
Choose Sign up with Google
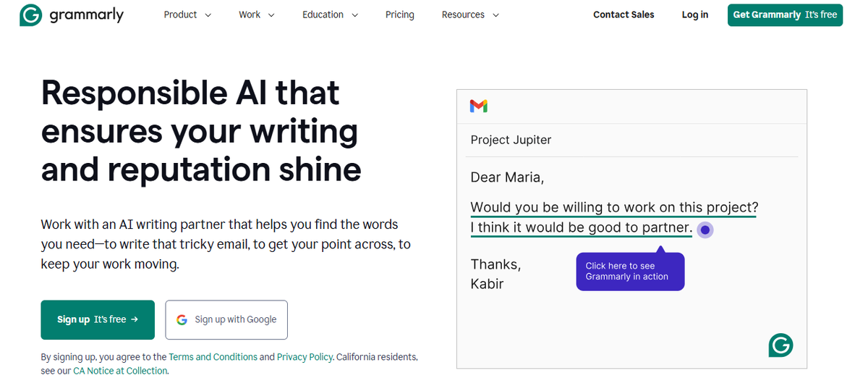pos(226,319)
